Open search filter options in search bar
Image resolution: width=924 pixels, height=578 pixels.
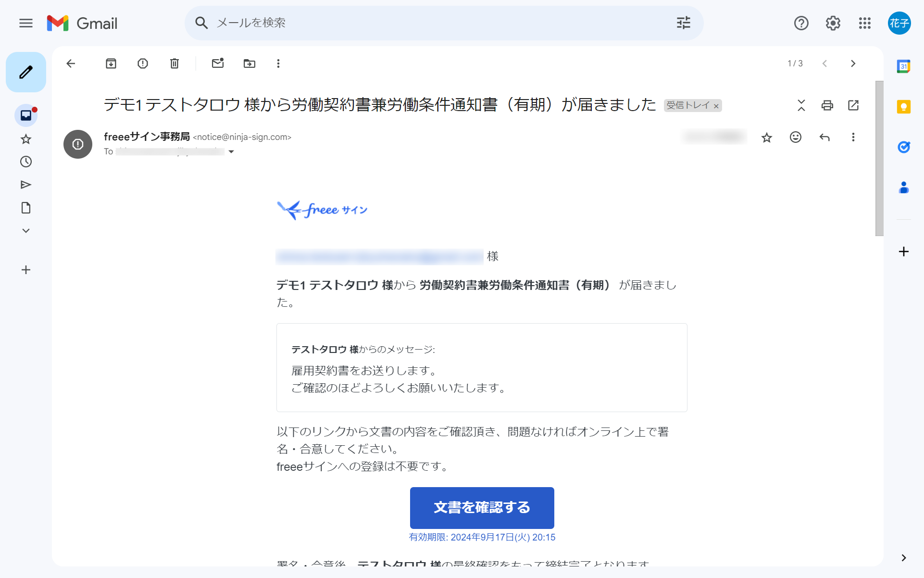[x=683, y=23]
